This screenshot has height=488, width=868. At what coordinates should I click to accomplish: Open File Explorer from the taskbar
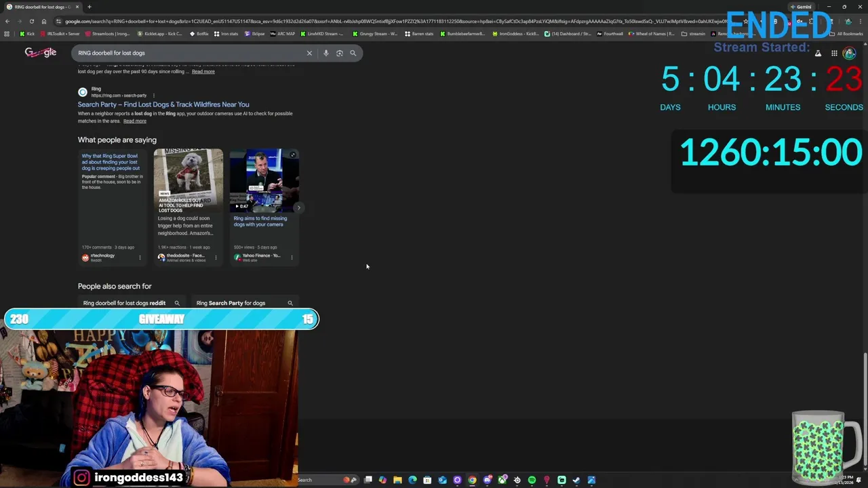click(397, 480)
